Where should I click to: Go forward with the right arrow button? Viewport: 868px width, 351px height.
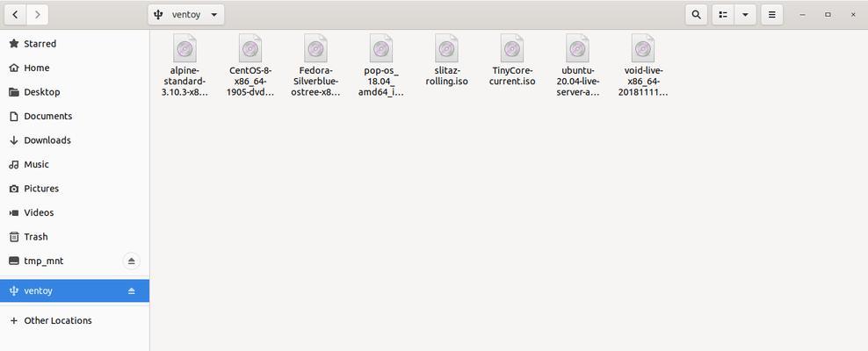(37, 15)
